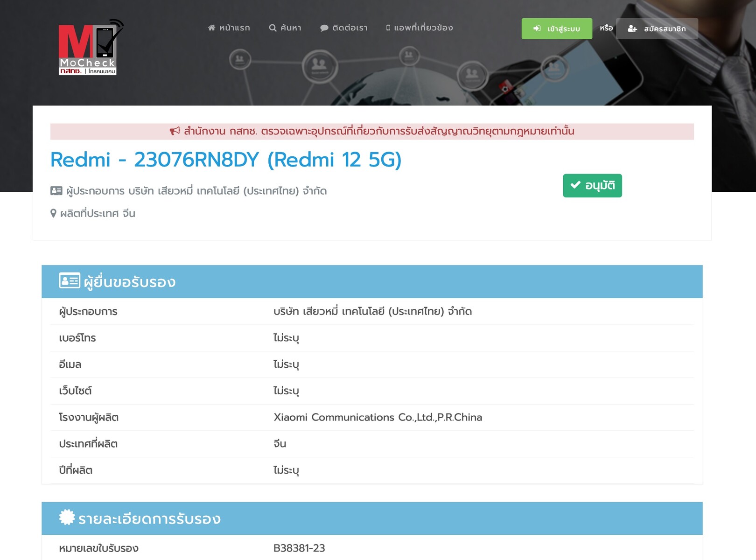Click the ไม่ระบุ value in อีเมล row
This screenshot has height=560, width=756.
(x=286, y=364)
